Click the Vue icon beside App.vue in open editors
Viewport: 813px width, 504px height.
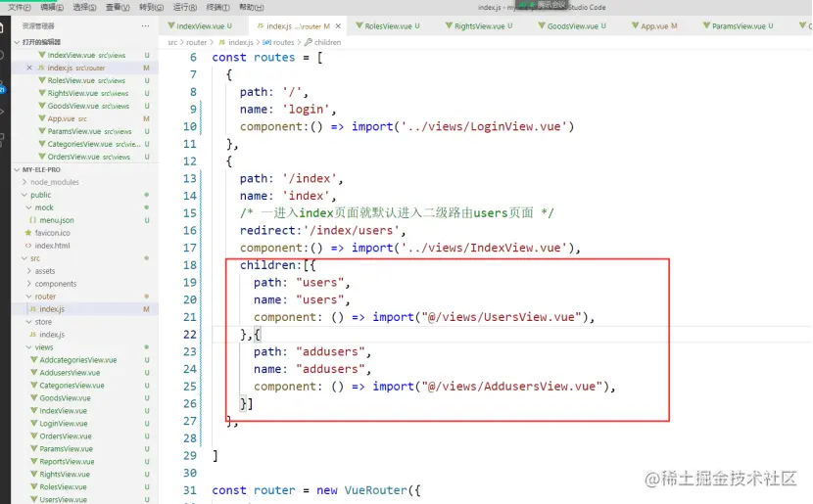point(42,118)
